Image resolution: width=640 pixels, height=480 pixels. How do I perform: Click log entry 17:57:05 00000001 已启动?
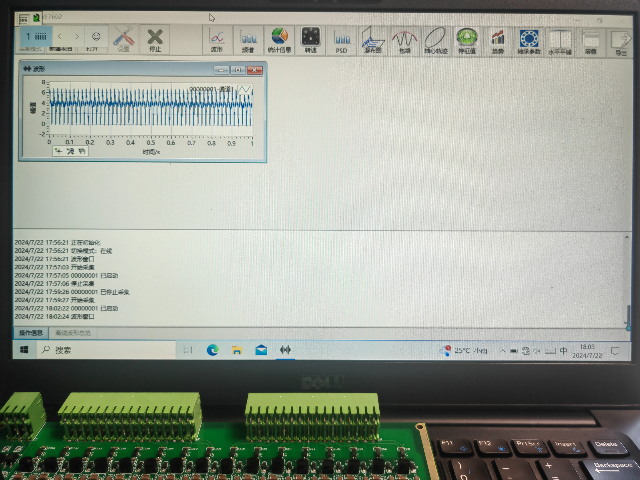(66, 276)
